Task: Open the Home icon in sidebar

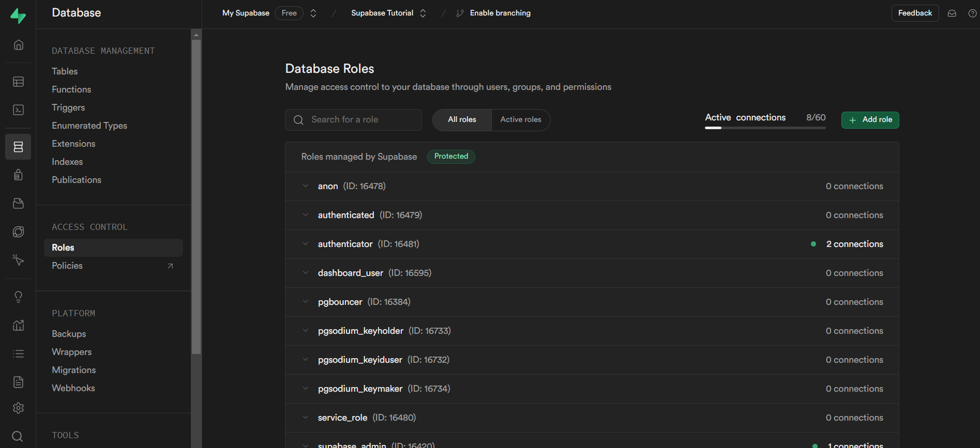Action: pyautogui.click(x=18, y=45)
